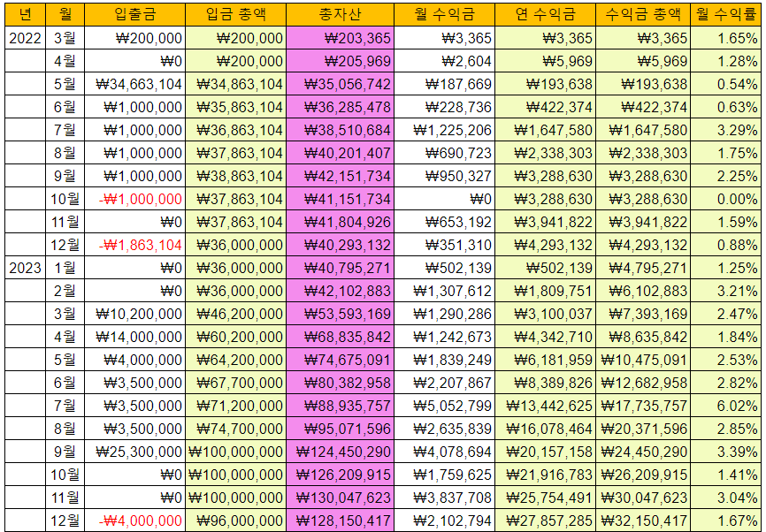Click total asset ₩203,365
The image size is (766, 532).
tap(340, 38)
